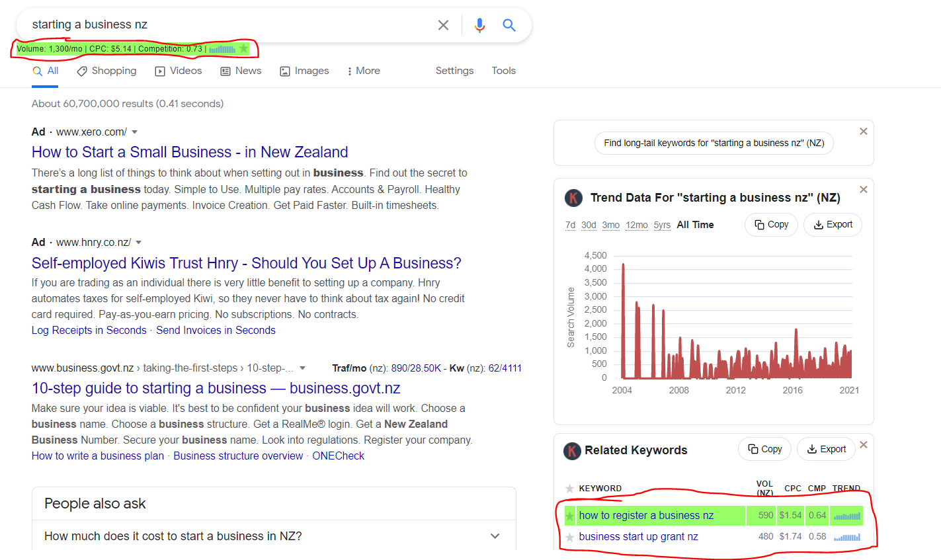Expand 'How much does it cost to start a business in NZ?'

274,536
